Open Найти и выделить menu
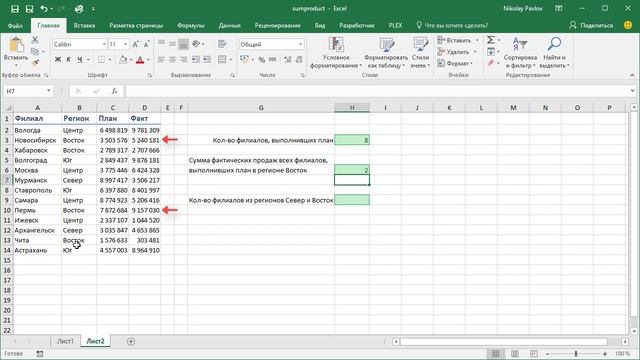The width and height of the screenshot is (640, 360). (x=554, y=53)
